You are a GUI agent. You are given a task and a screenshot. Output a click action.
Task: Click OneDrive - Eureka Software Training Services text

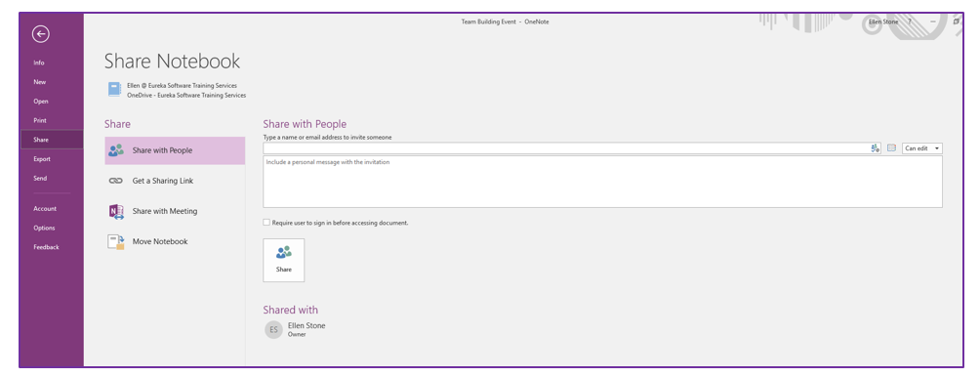(x=186, y=95)
